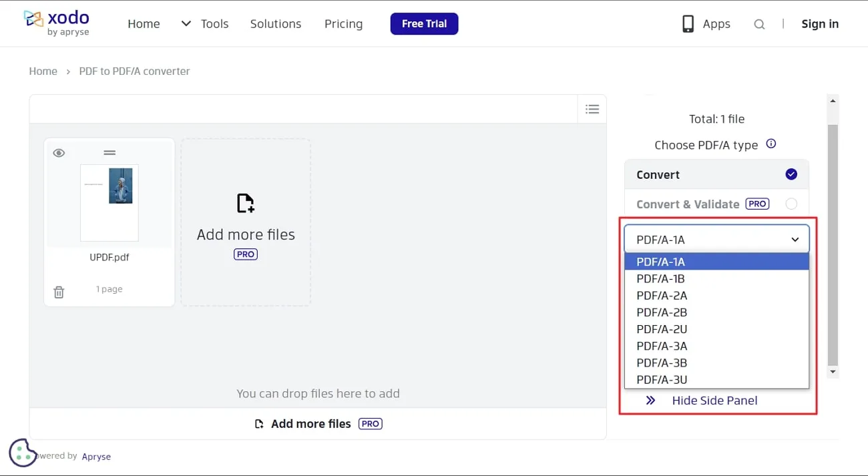This screenshot has width=868, height=476.
Task: Expand the Tools menu chevron
Action: coord(186,24)
